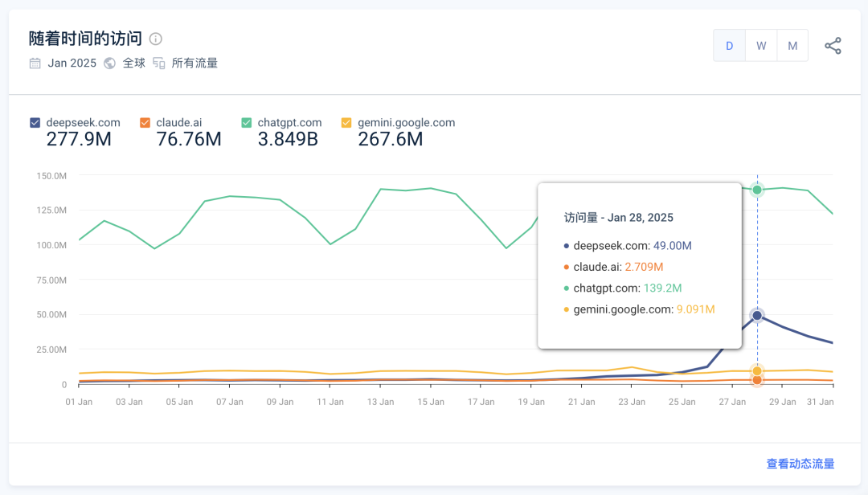Click the tooltip value 2.709M for claude.ai
The width and height of the screenshot is (868, 495).
pyautogui.click(x=644, y=267)
